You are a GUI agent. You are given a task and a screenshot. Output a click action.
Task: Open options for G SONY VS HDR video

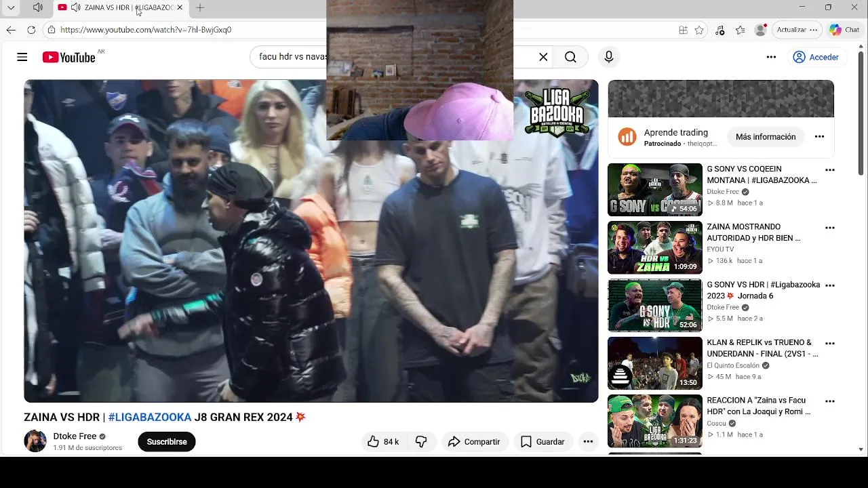point(829,285)
